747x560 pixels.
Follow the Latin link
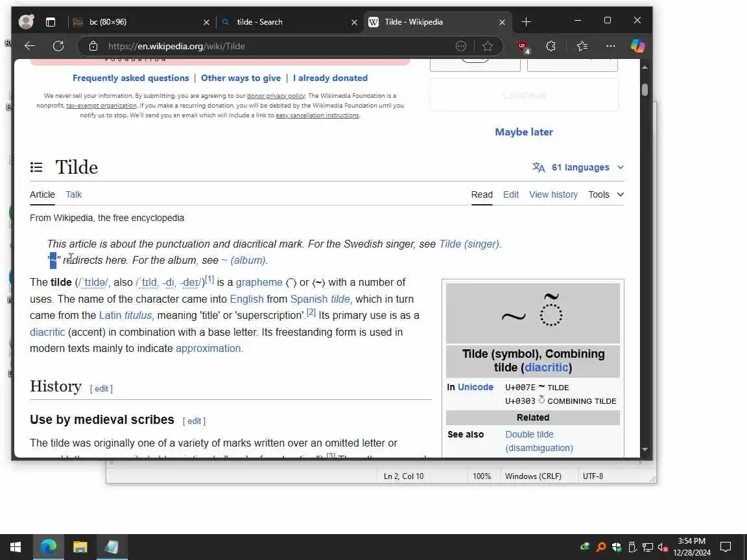[110, 315]
